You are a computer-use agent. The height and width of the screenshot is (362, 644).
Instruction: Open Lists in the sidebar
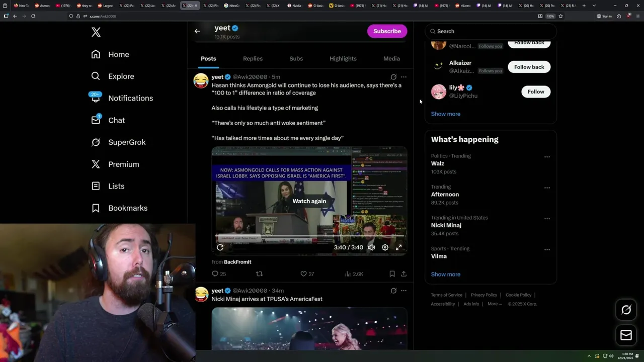[x=108, y=186]
